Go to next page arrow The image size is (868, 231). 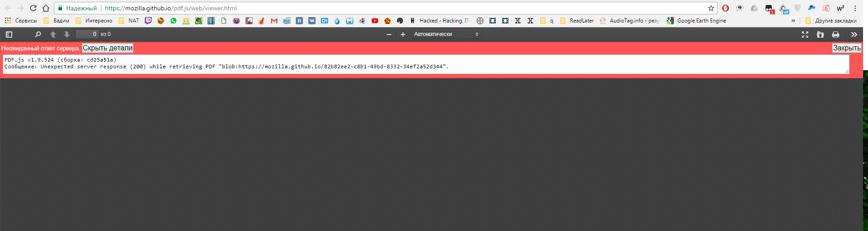tap(67, 34)
